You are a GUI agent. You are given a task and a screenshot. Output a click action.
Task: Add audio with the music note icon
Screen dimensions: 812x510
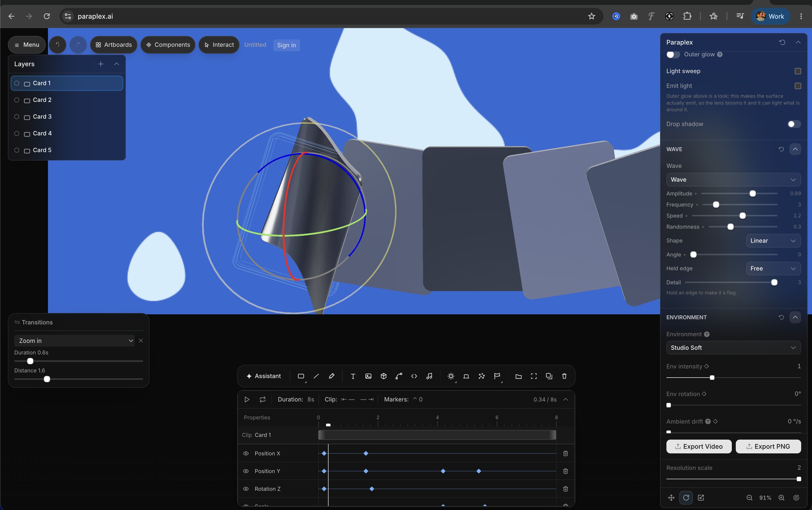[x=429, y=376]
